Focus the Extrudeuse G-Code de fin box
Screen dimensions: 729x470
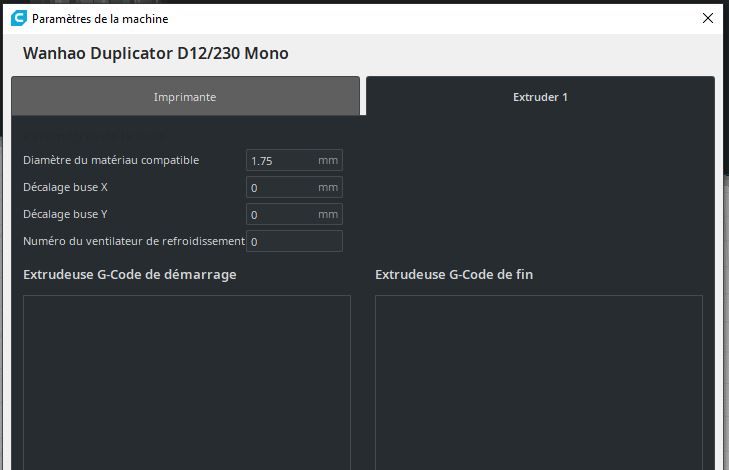[x=539, y=382]
